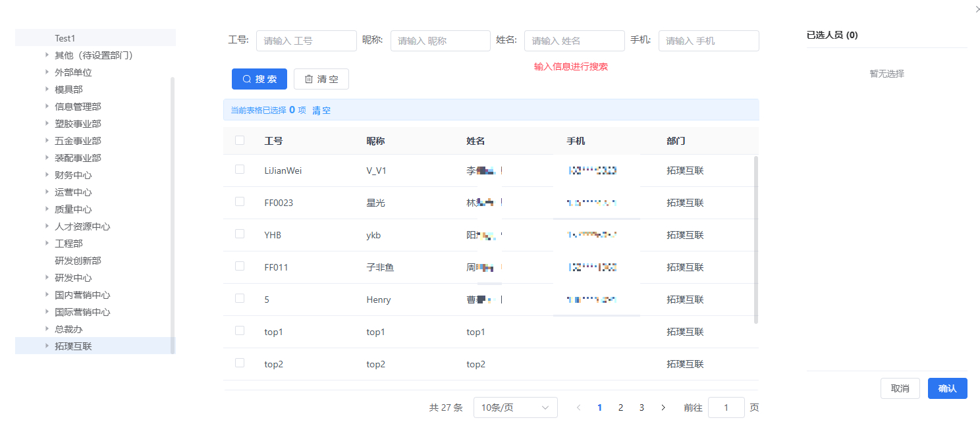Screen dimensions: 980x445
Task: Click the 取消 cancel button
Action: click(900, 388)
